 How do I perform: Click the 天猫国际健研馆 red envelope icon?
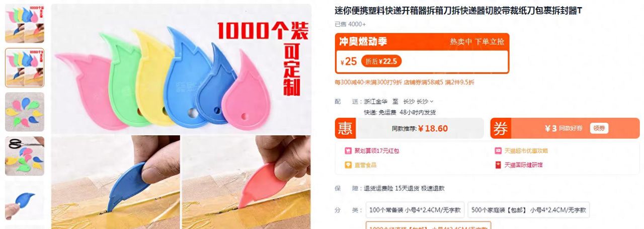pyautogui.click(x=498, y=165)
